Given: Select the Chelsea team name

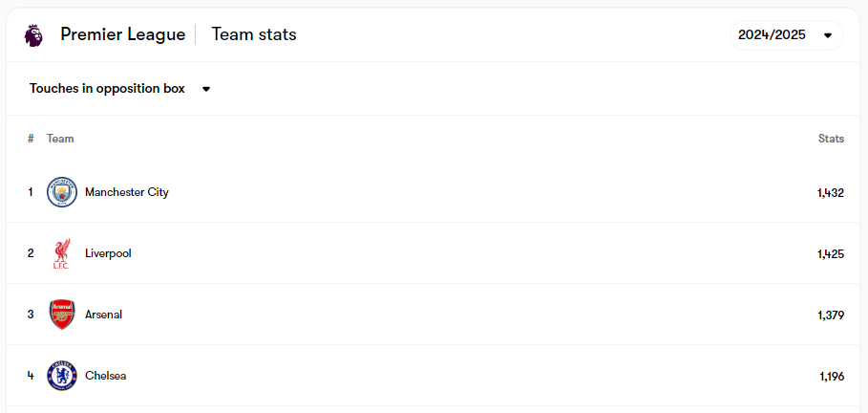Looking at the screenshot, I should (105, 376).
